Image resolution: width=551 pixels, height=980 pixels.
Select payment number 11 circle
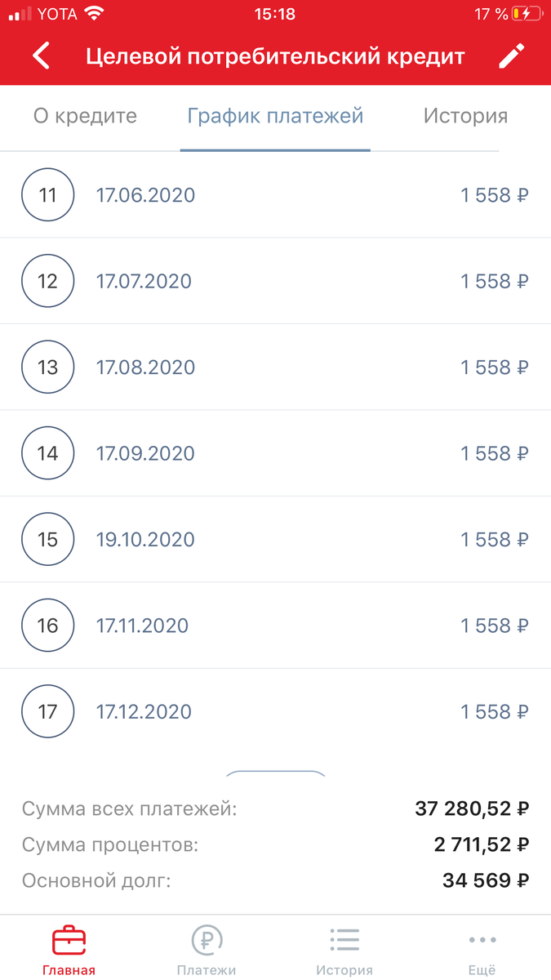pyautogui.click(x=47, y=195)
